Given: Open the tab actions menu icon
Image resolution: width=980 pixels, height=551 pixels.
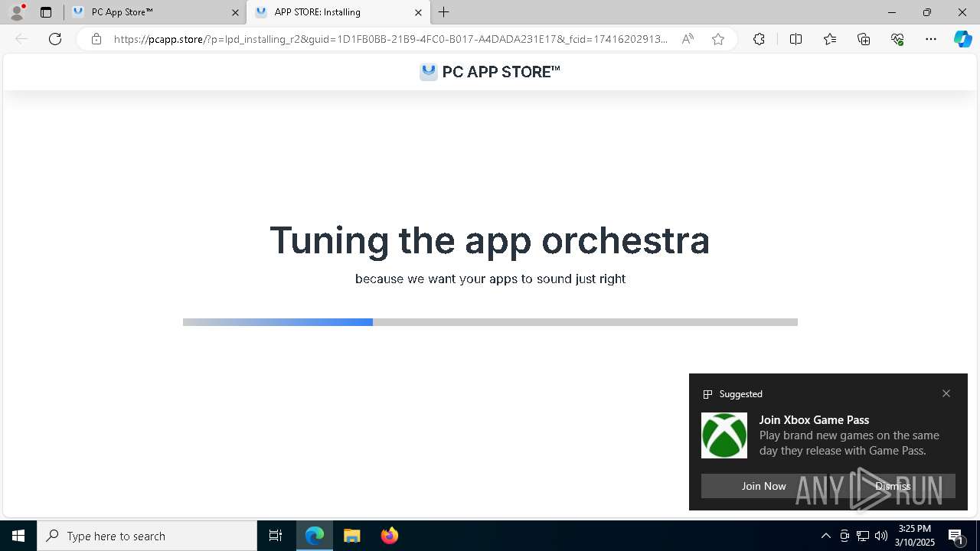Looking at the screenshot, I should (x=46, y=12).
